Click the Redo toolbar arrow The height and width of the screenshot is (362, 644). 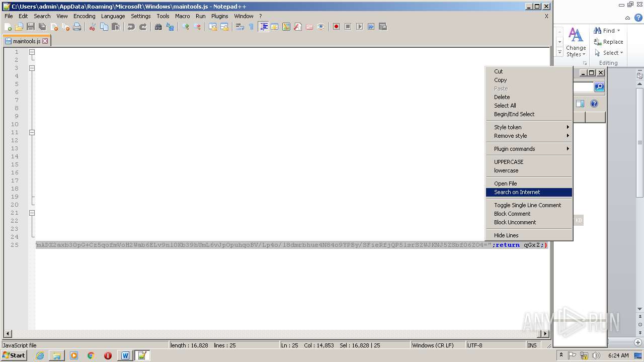click(x=143, y=27)
